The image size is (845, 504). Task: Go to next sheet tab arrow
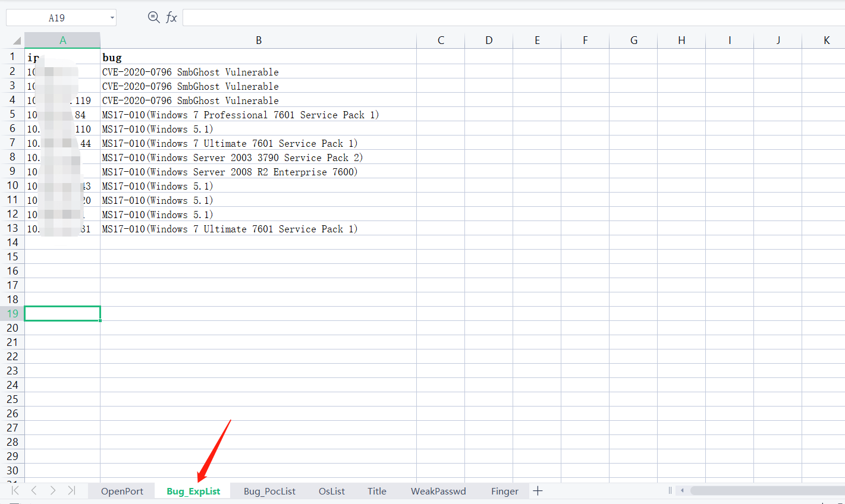(x=53, y=490)
